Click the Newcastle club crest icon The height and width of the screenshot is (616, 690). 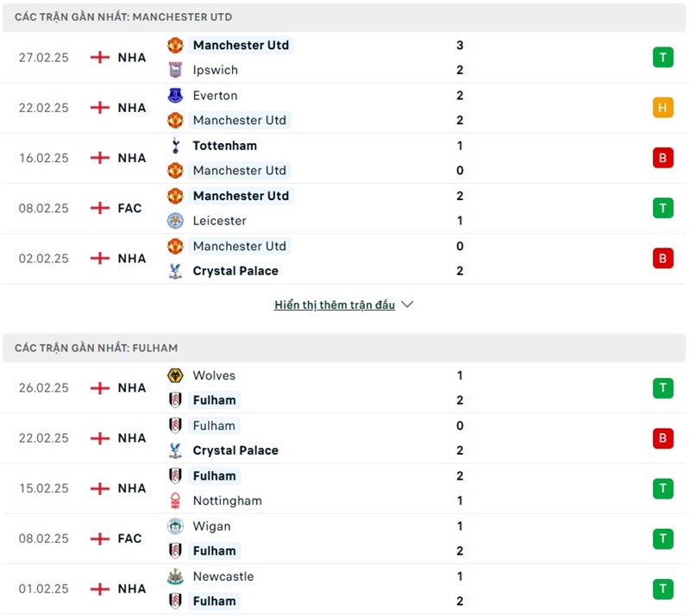point(175,576)
